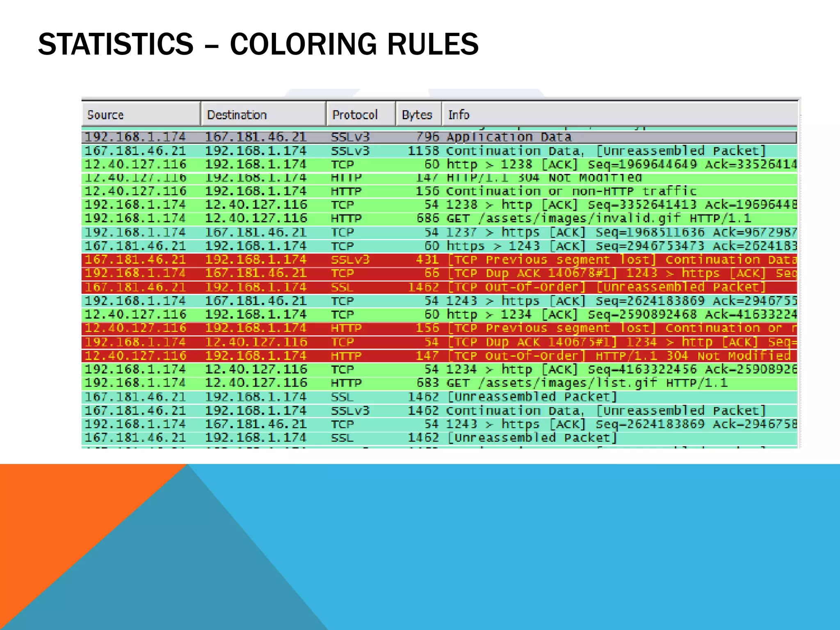Screen dimensions: 840x630
Task: Select 60-byte 'https > 1243 [ACK]' row
Action: click(439, 246)
